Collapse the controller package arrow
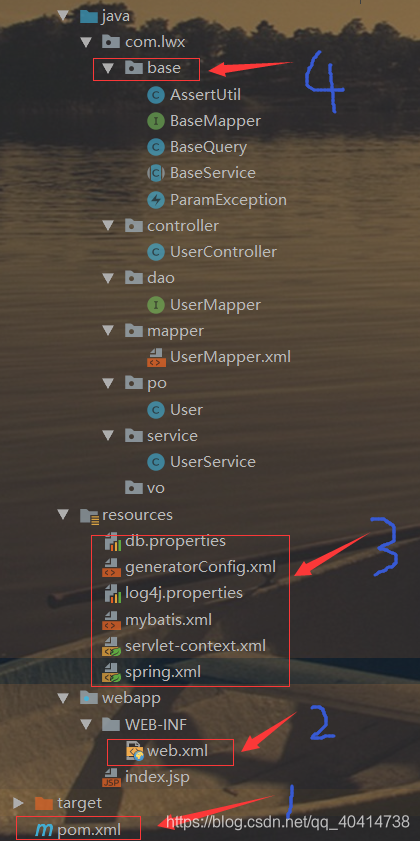Viewport: 420px width, 841px height. tap(109, 226)
